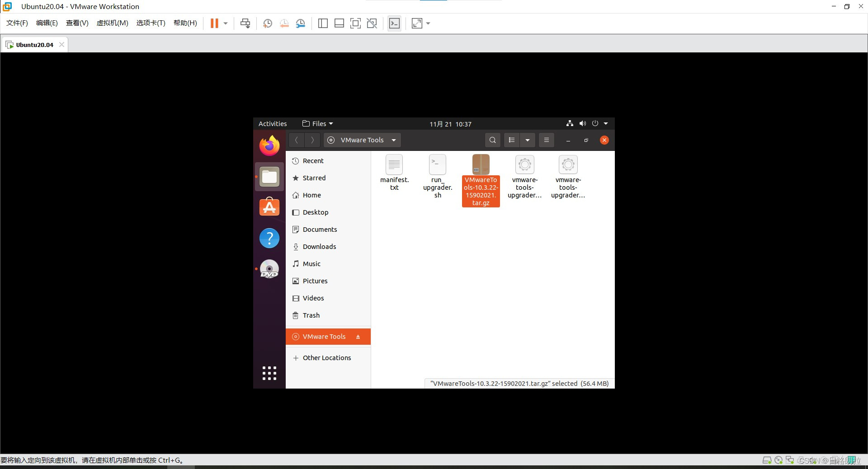The width and height of the screenshot is (868, 469).
Task: Select the manifest.txt file
Action: click(394, 173)
